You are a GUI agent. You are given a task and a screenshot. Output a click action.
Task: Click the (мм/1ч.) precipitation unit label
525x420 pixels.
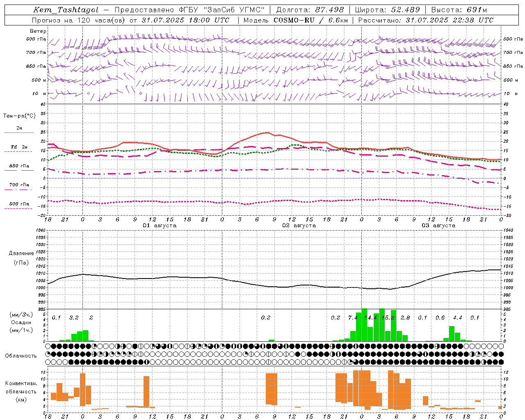click(21, 330)
